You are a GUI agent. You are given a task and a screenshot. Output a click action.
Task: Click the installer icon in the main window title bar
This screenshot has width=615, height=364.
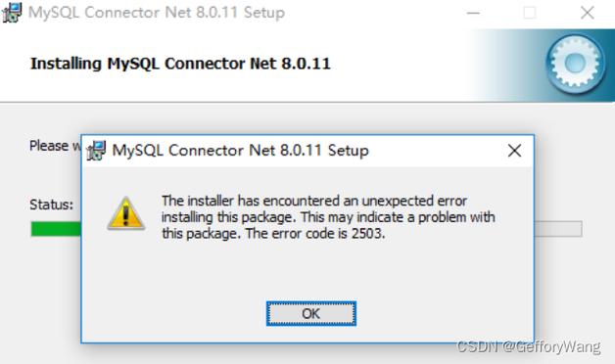pos(12,13)
